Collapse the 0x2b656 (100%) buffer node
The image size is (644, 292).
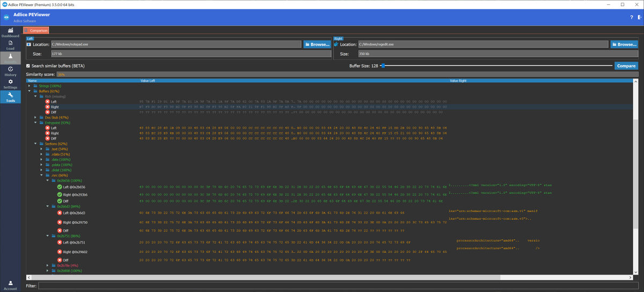point(47,180)
